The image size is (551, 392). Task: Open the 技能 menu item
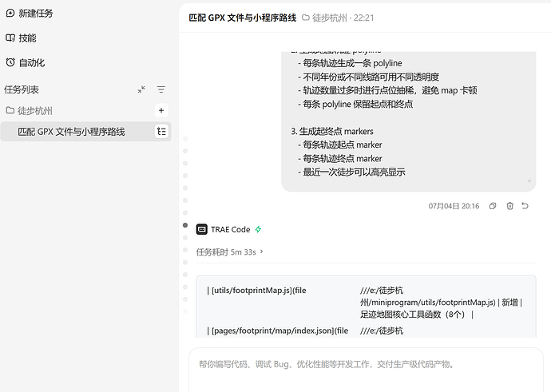(21, 38)
